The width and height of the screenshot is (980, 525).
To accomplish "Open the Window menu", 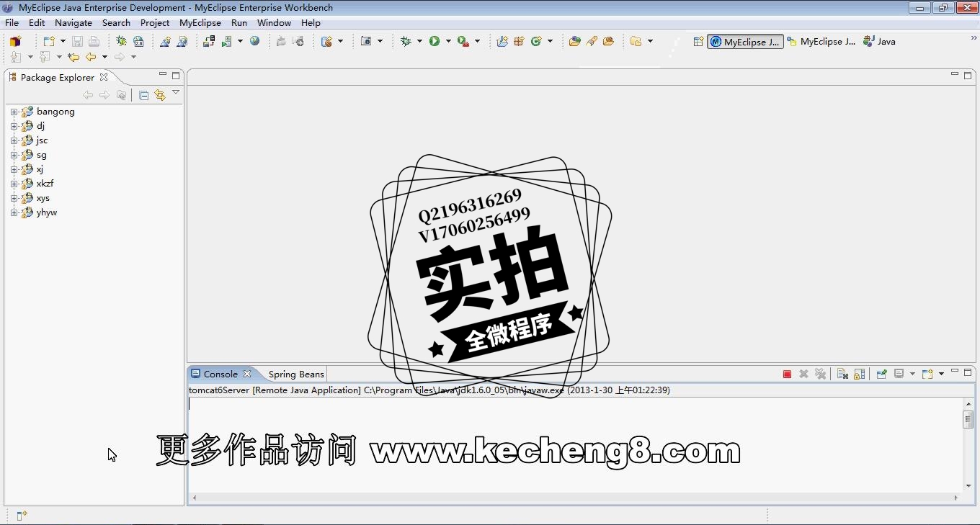I will pos(274,22).
